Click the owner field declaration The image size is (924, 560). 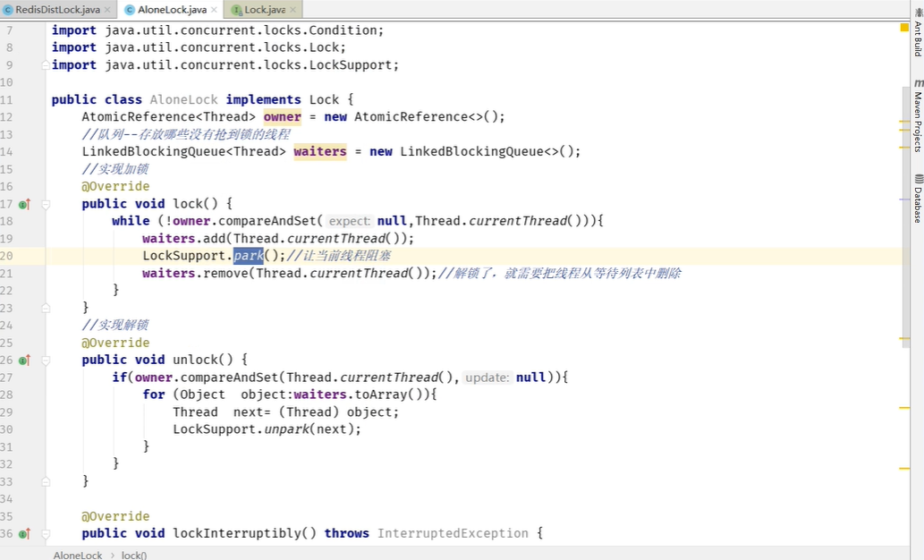283,116
